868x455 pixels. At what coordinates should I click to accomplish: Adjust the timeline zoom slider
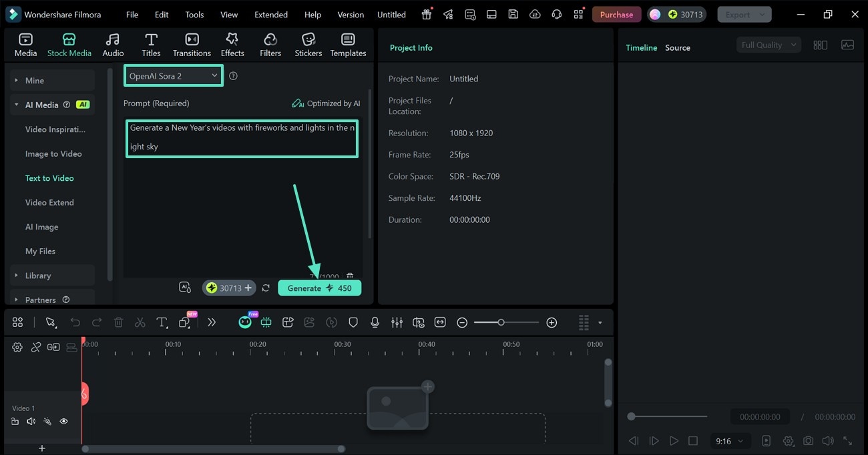[501, 322]
